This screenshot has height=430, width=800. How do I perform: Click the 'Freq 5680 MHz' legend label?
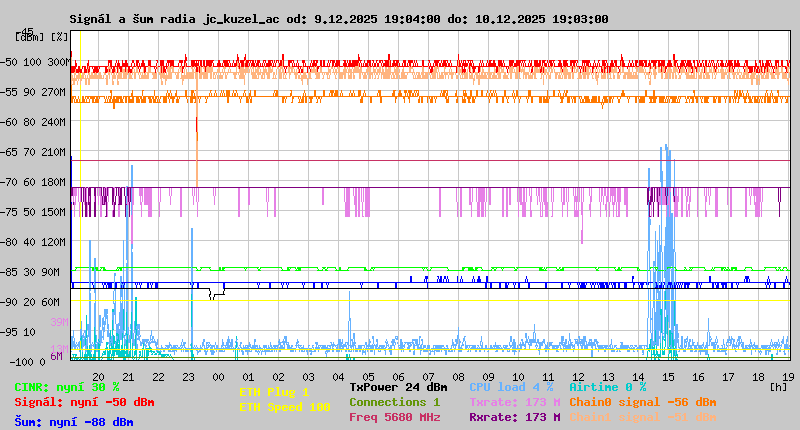[394, 417]
